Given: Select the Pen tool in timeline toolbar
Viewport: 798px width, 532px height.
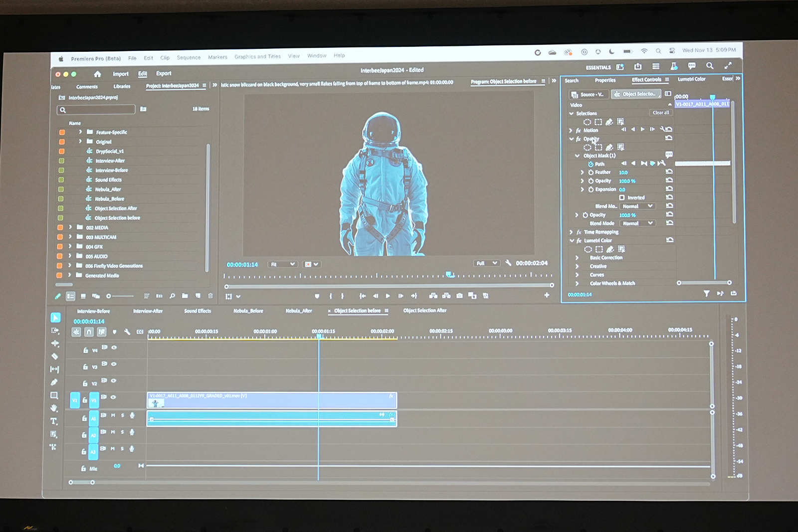Looking at the screenshot, I should click(54, 382).
